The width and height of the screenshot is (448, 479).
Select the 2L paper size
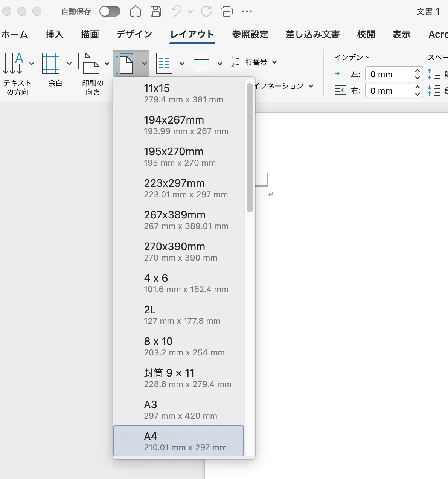click(179, 315)
